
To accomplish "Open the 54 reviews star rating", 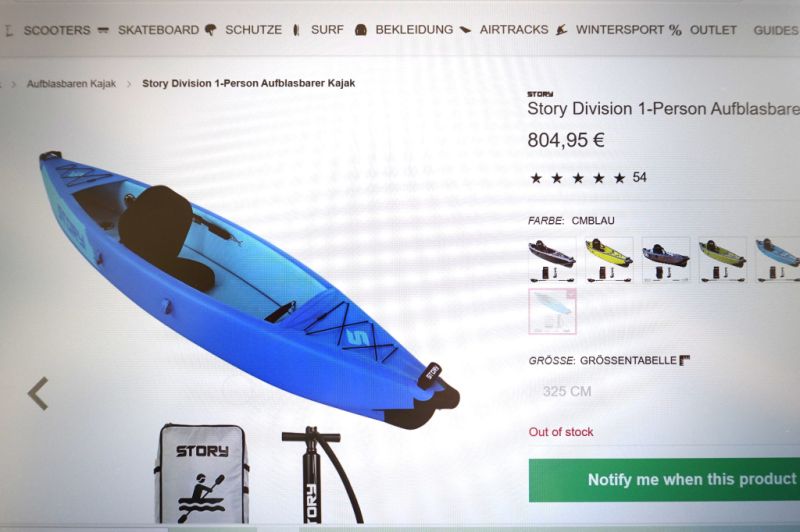I will 588,178.
